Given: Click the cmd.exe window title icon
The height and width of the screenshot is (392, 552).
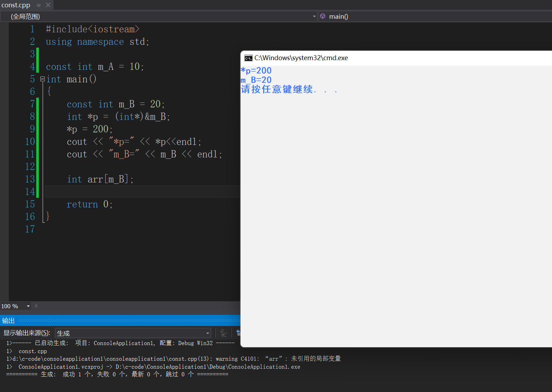Looking at the screenshot, I should [x=248, y=58].
